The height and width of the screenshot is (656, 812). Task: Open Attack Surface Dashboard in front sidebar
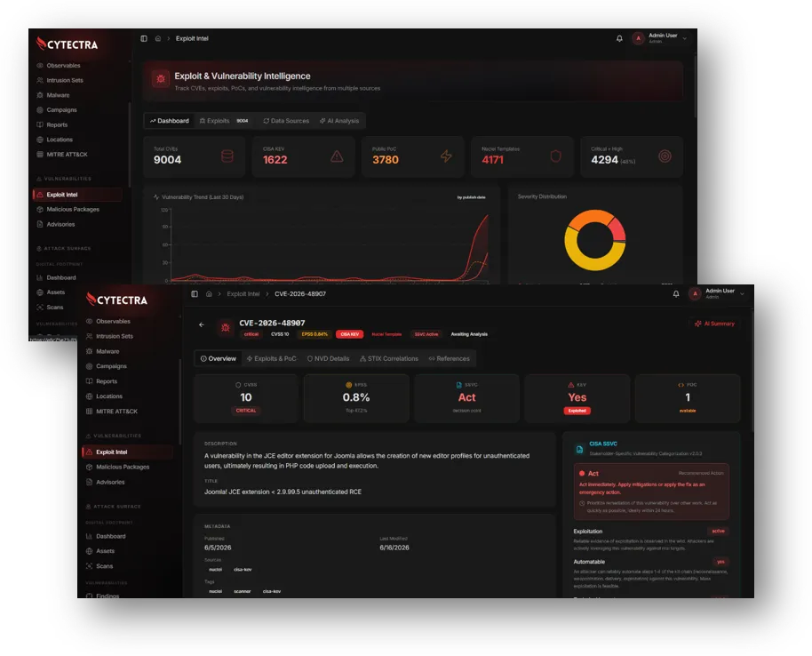pos(106,536)
